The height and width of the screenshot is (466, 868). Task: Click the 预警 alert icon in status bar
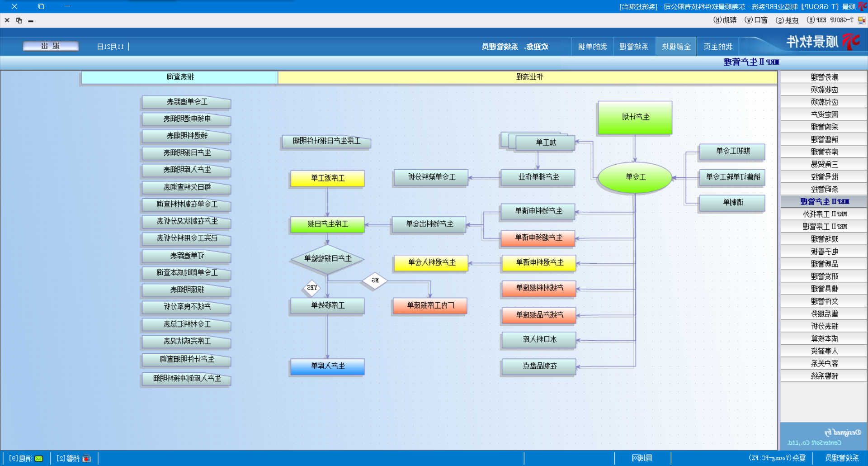[x=87, y=458]
